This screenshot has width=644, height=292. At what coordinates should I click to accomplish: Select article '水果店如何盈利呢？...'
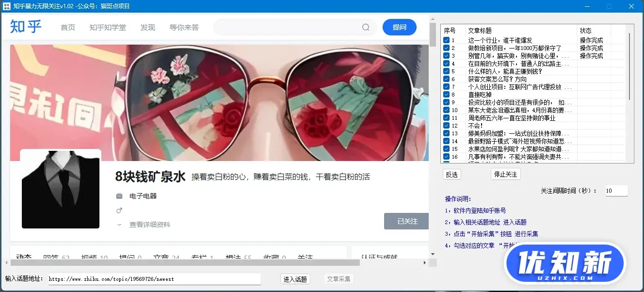[x=519, y=149]
